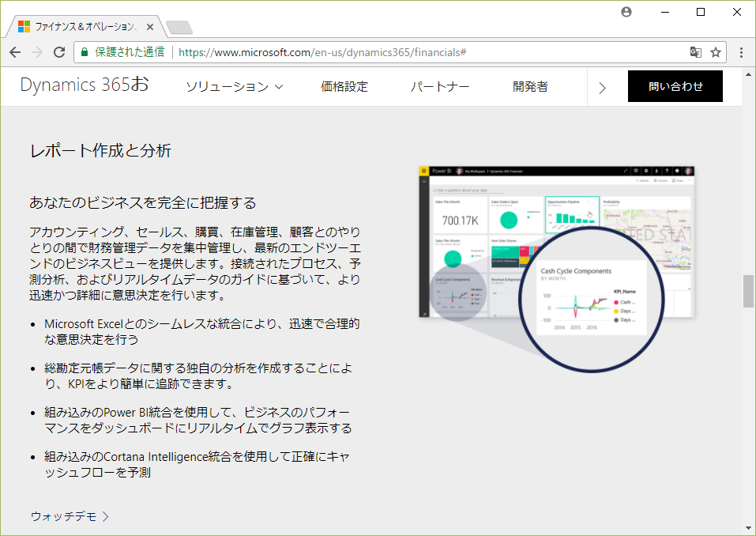
Task: Click the Cash Cycle Components chart title
Action: 576,271
